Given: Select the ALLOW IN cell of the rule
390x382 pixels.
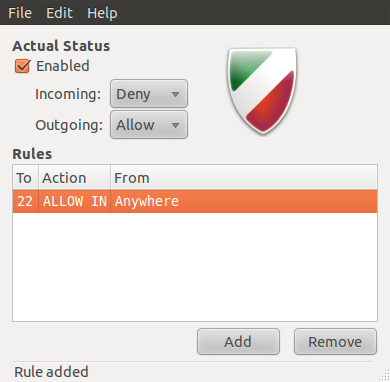Looking at the screenshot, I should [x=75, y=201].
